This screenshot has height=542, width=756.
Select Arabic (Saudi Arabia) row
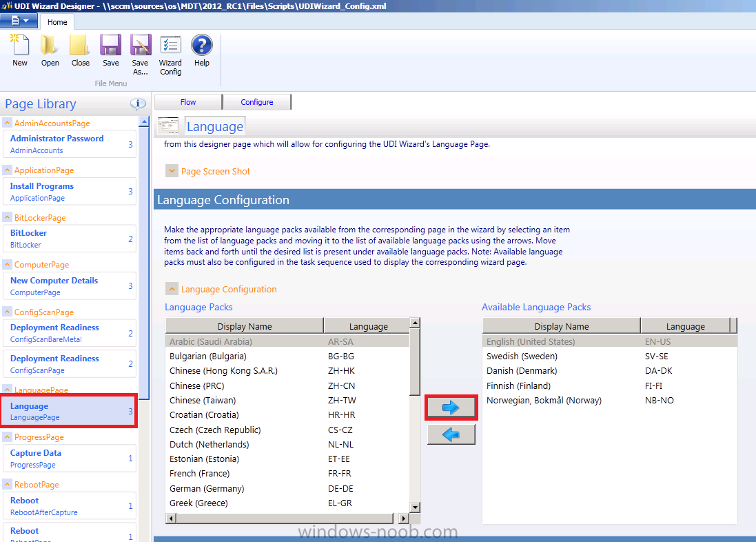(x=287, y=341)
